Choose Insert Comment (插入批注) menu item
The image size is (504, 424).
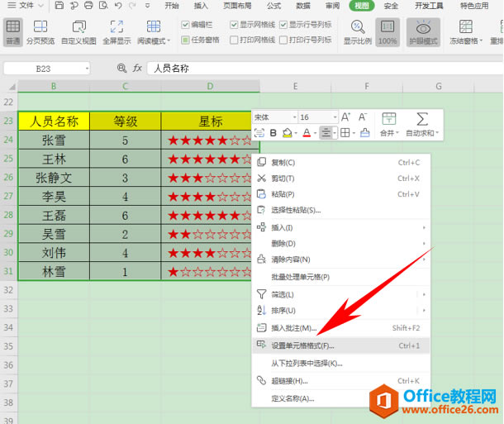341,328
